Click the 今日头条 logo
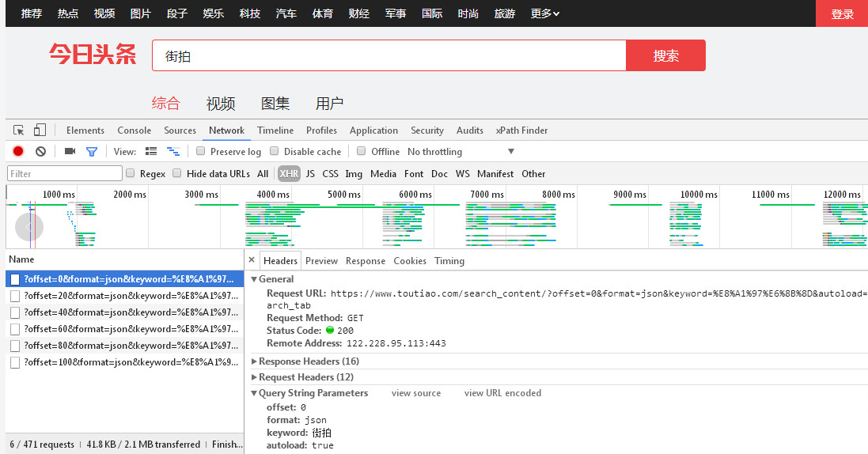The width and height of the screenshot is (868, 454). [x=93, y=55]
